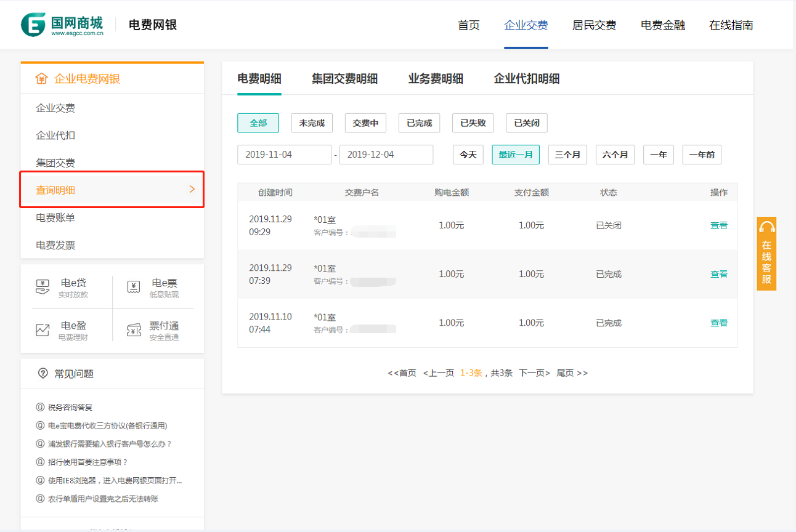Click the Q icon beside 招行使用首要注意事项
Screen dimensions: 796x532
pyautogui.click(x=40, y=462)
